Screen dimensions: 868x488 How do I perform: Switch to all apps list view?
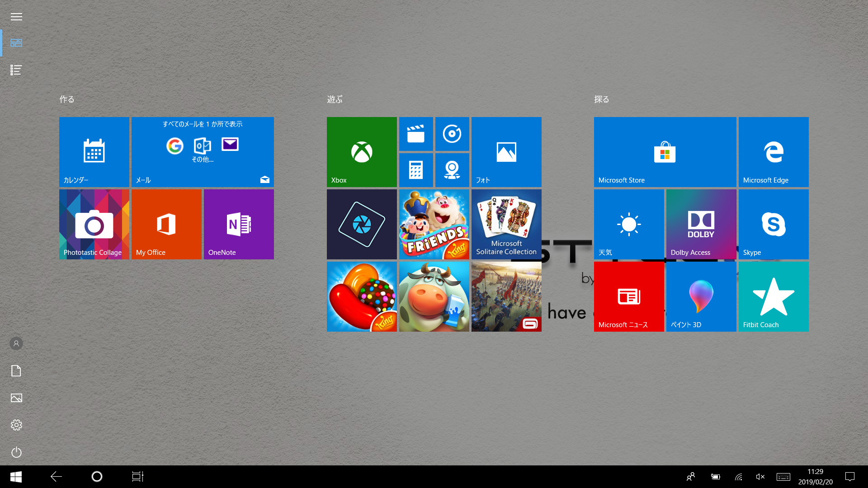tap(16, 70)
